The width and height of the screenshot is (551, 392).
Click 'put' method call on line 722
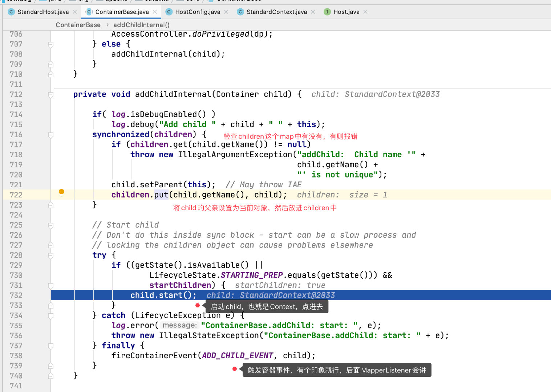pyautogui.click(x=161, y=195)
